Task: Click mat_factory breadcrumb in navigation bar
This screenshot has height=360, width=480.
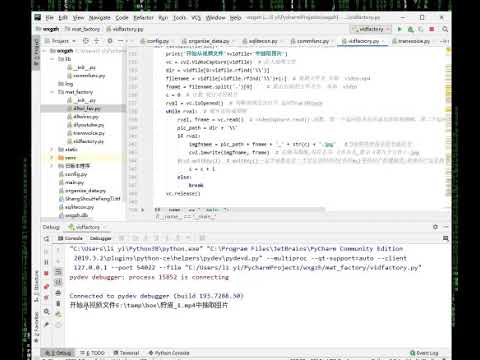Action: tap(82, 29)
